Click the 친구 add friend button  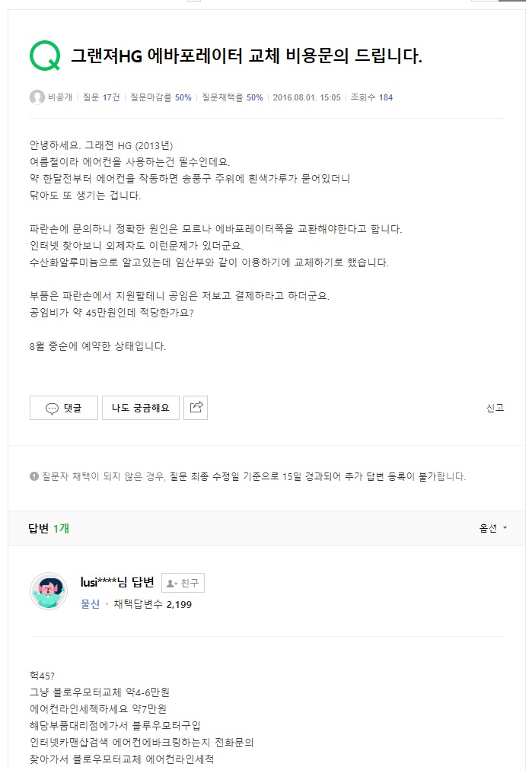coord(183,583)
